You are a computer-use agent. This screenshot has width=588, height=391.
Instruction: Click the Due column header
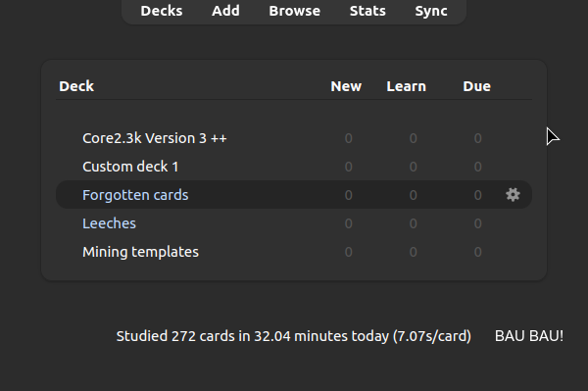coord(477,86)
